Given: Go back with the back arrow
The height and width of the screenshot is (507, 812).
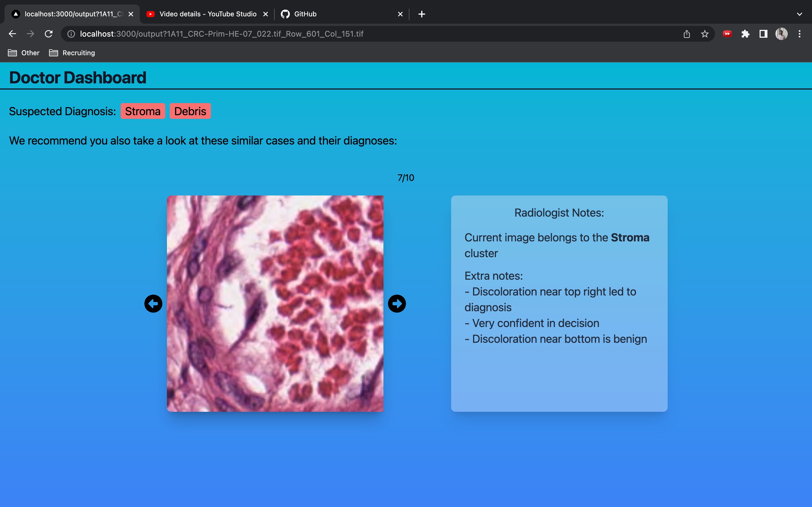Looking at the screenshot, I should coord(12,34).
